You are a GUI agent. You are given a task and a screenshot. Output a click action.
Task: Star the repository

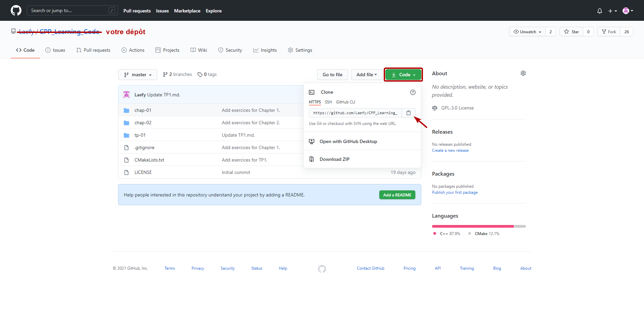coord(572,32)
